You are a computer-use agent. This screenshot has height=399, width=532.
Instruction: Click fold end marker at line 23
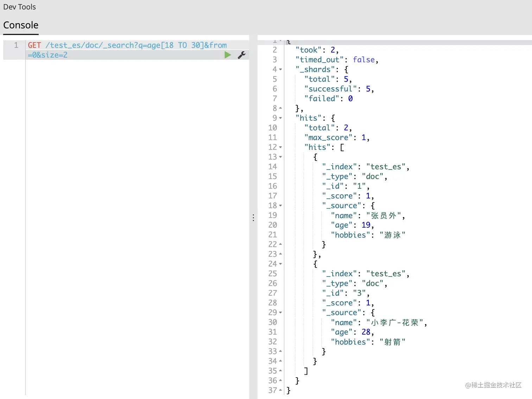[x=280, y=254]
